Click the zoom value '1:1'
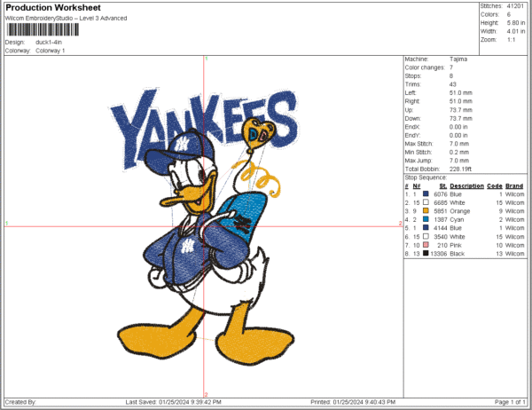 [511, 40]
